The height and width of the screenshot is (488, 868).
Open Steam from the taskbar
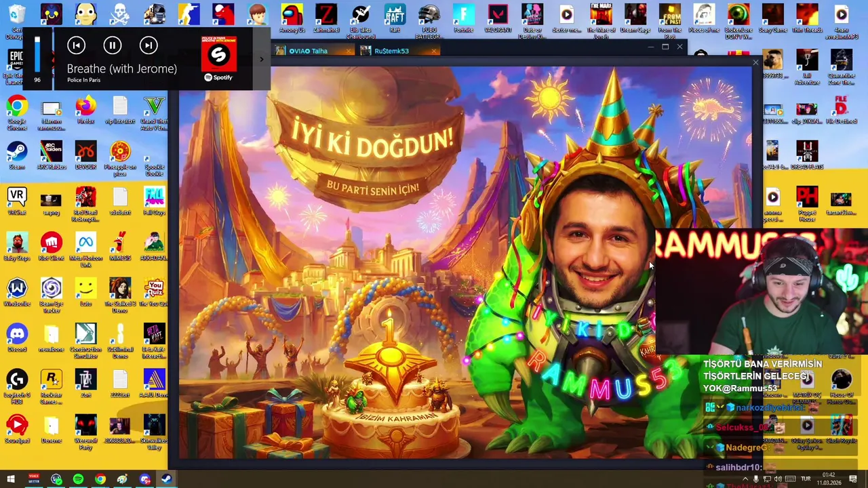coord(166,480)
